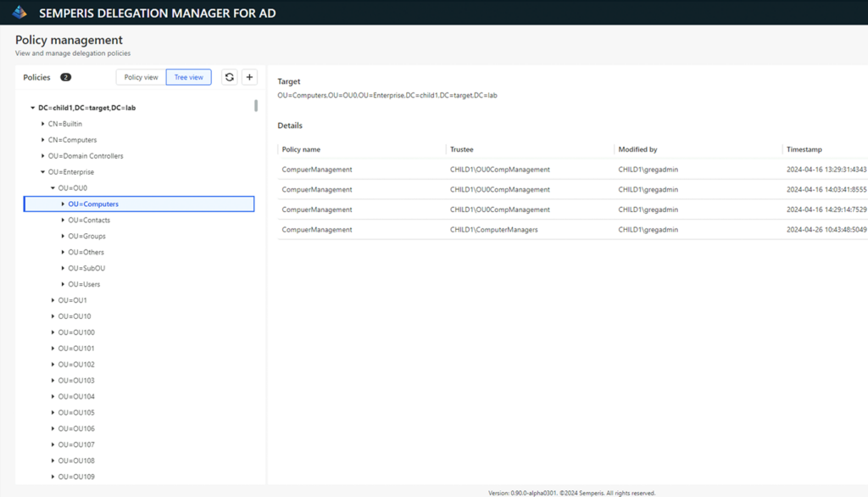Screen dimensions: 868x497
Task: Expand the OU=SubOU node arrow
Action: [63, 268]
